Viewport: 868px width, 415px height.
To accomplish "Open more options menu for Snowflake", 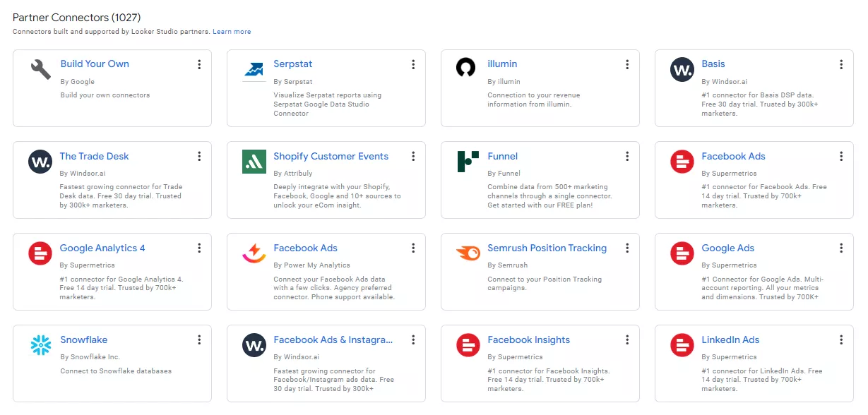I will (x=199, y=339).
